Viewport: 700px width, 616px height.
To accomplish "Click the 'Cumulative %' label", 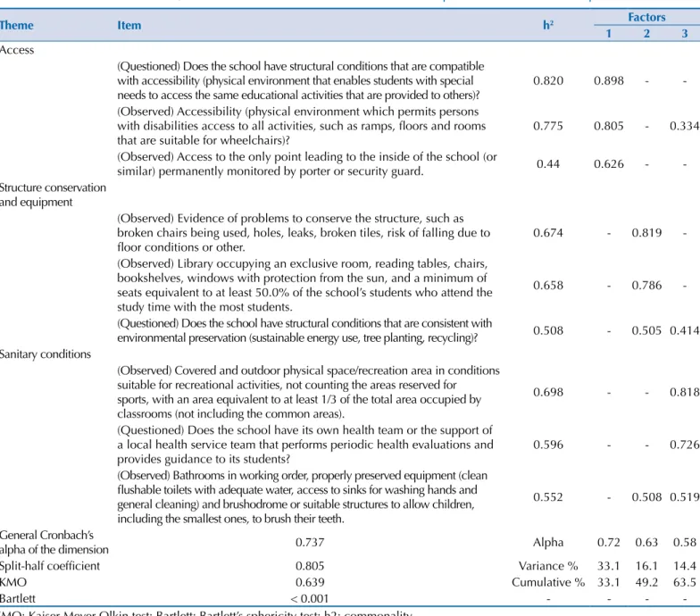I will coord(548,582).
